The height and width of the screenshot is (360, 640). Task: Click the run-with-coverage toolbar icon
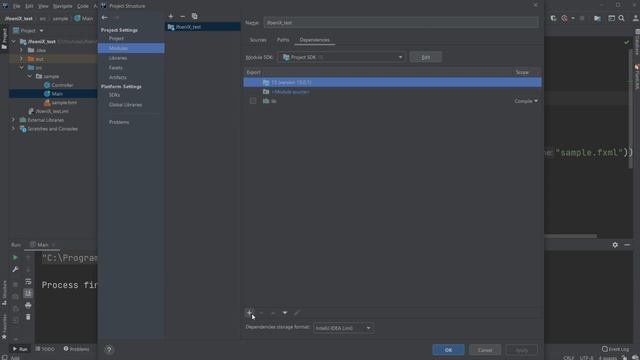point(553,18)
